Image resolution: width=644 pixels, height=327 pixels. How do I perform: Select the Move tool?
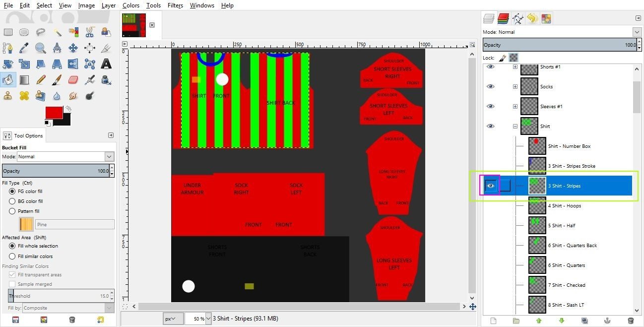[x=73, y=48]
